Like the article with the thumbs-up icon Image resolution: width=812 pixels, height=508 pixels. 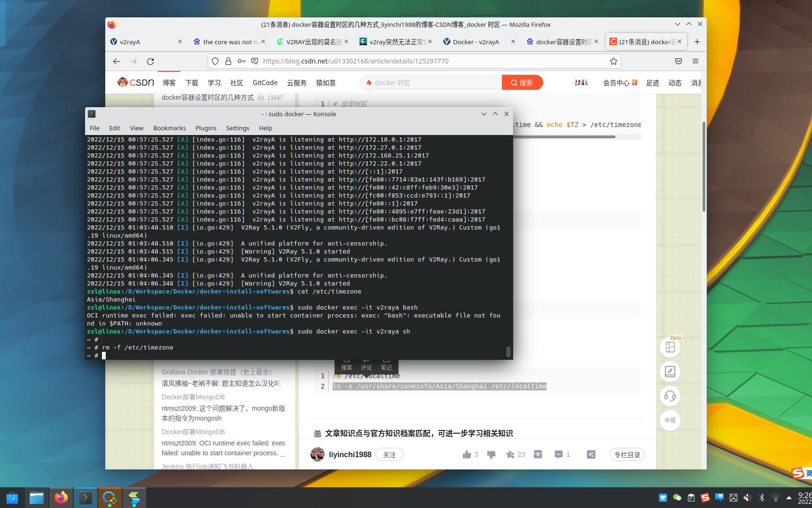tap(467, 454)
